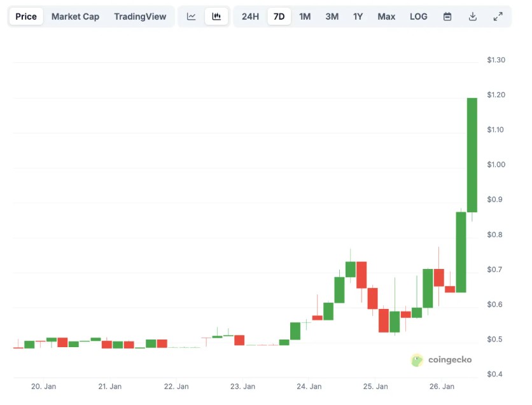Click the "20. Jan" date axis label
This screenshot has width=532, height=405.
coord(44,386)
